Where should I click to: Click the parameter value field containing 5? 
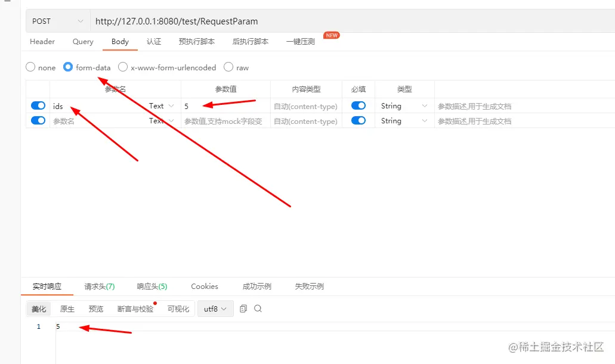(x=225, y=106)
